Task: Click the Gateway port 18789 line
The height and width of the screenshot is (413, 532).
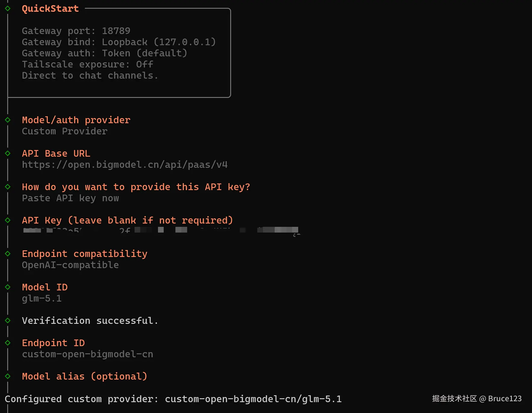Action: pyautogui.click(x=76, y=31)
